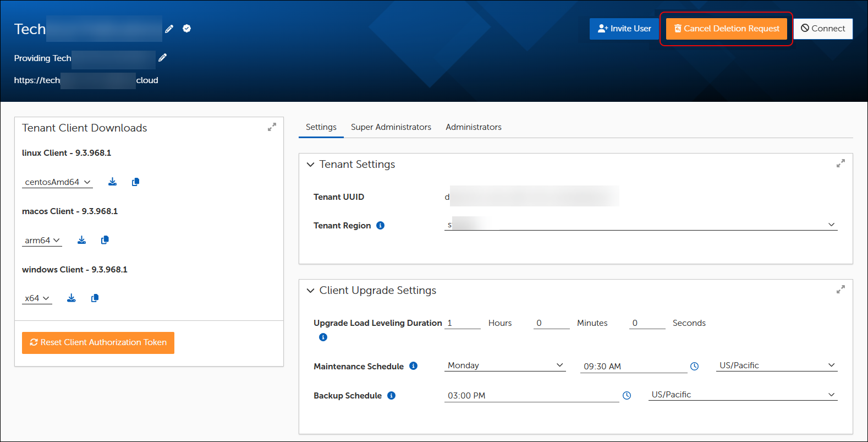The height and width of the screenshot is (442, 868).
Task: Click the Invite User button
Action: (624, 29)
